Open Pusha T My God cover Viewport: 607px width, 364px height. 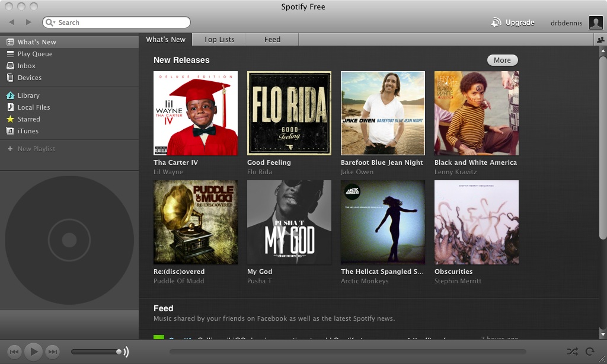(289, 222)
